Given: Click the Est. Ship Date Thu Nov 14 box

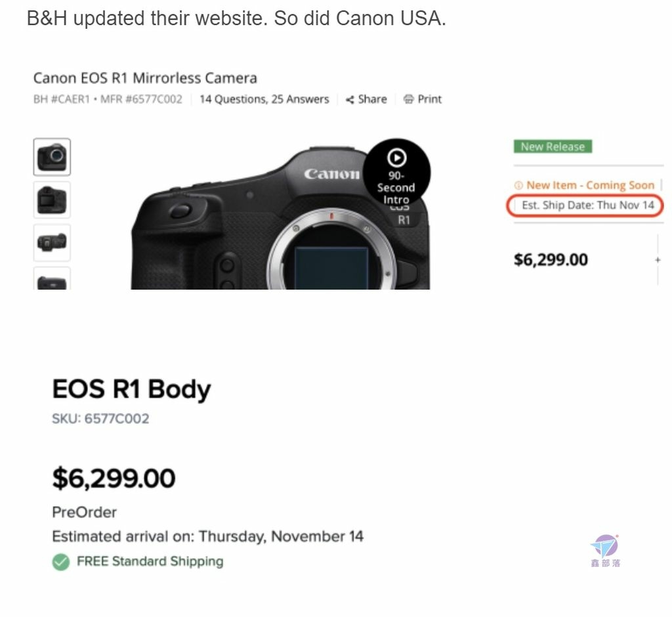Looking at the screenshot, I should (585, 205).
